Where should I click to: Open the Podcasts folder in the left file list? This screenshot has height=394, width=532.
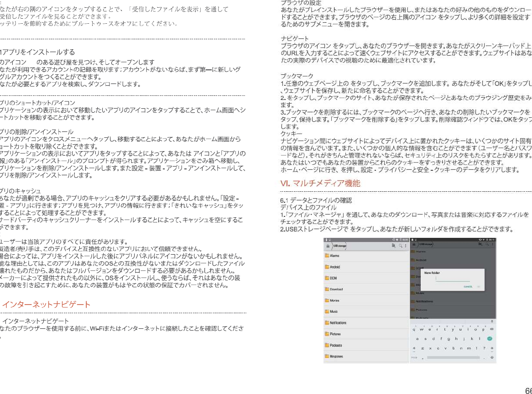coord(366,345)
